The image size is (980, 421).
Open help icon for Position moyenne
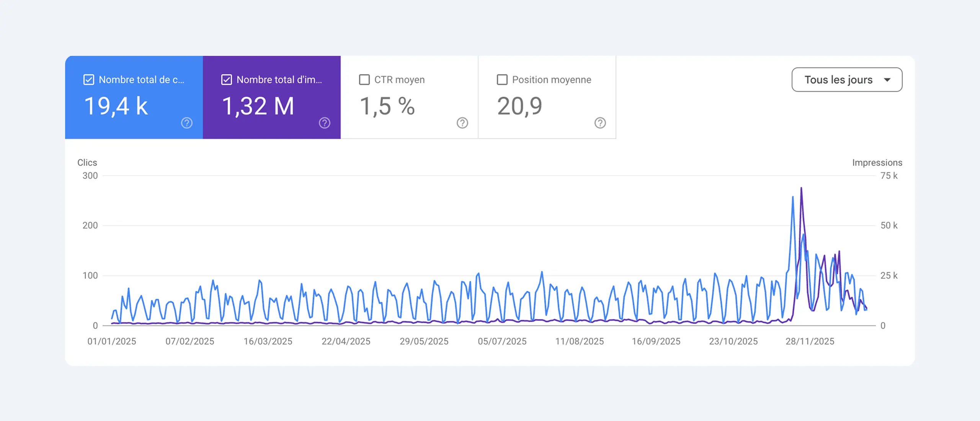click(600, 123)
